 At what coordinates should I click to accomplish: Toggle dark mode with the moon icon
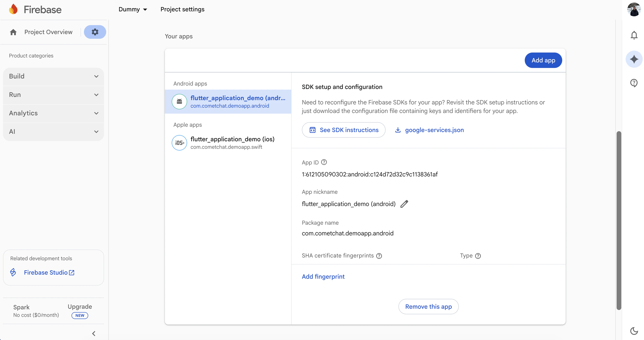coord(634,331)
